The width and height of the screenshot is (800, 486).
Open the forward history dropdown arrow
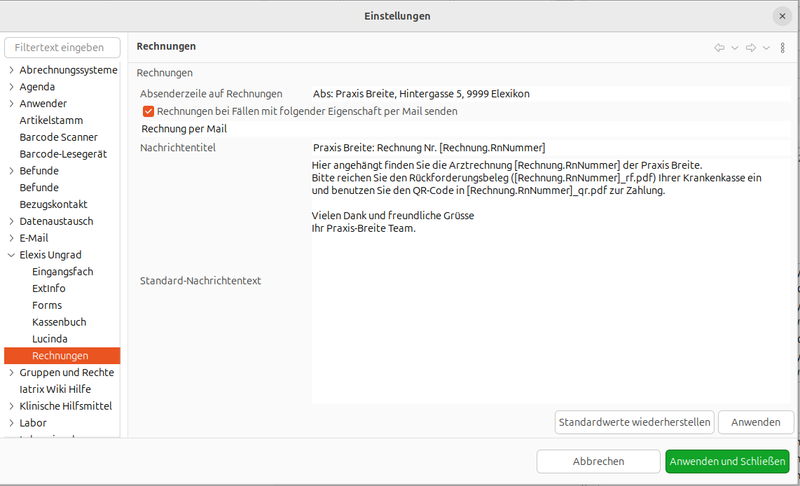coord(766,47)
